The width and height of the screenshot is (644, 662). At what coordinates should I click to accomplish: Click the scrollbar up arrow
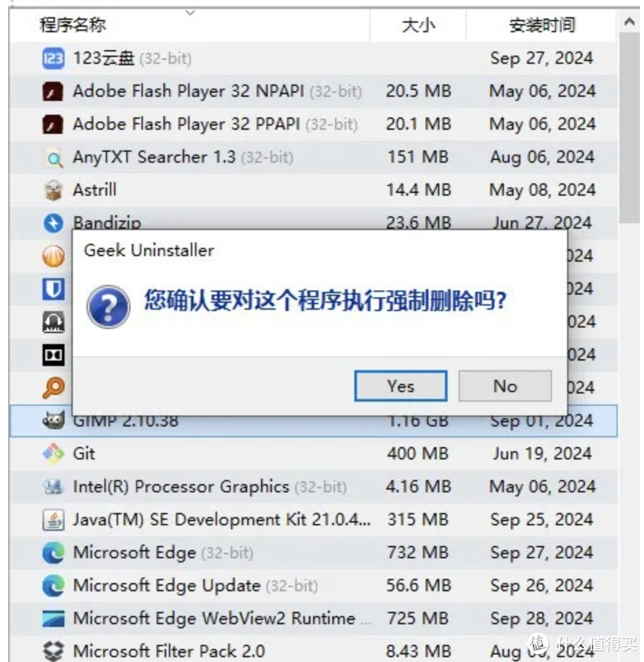tap(629, 21)
